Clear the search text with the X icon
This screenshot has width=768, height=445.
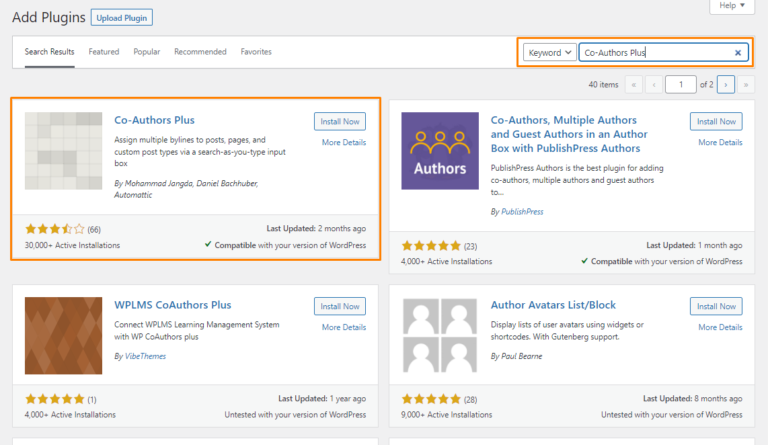coord(738,53)
